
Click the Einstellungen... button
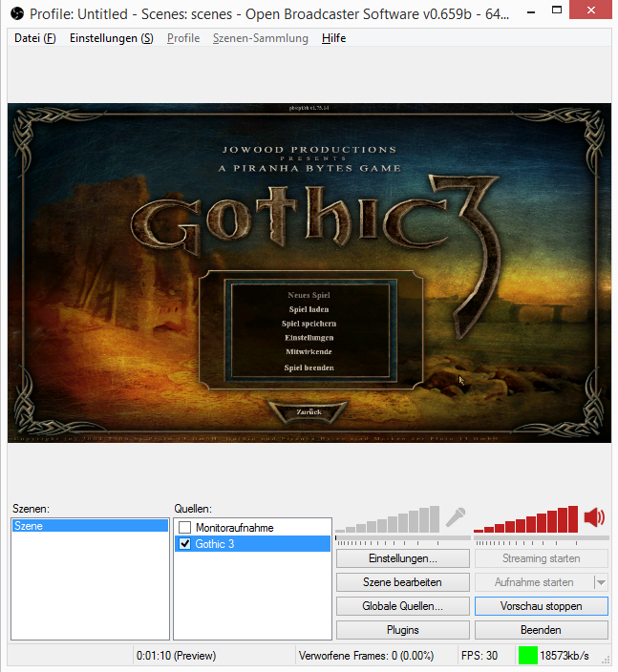pos(403,558)
